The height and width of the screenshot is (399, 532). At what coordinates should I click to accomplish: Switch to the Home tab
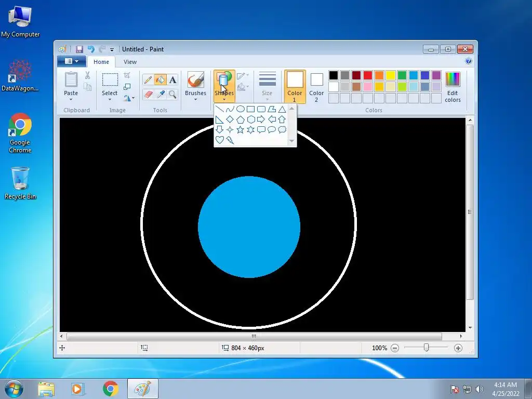tap(101, 62)
